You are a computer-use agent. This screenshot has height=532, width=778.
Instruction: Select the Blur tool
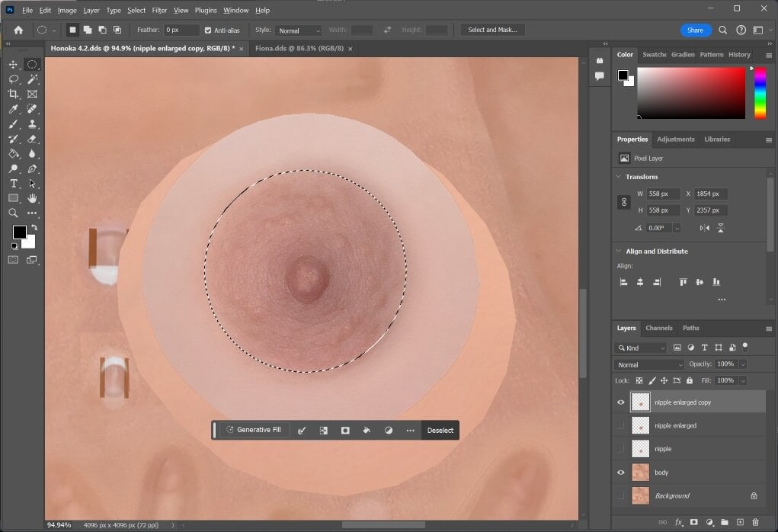[x=32, y=154]
